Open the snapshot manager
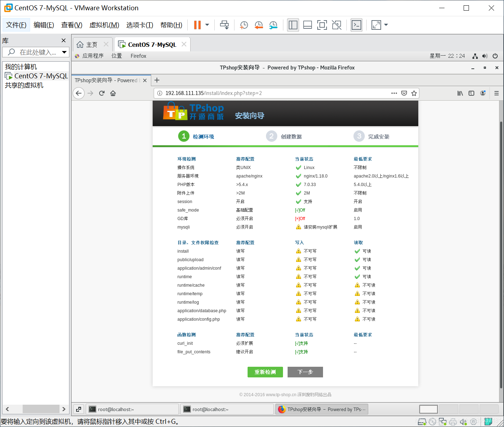 pos(273,25)
